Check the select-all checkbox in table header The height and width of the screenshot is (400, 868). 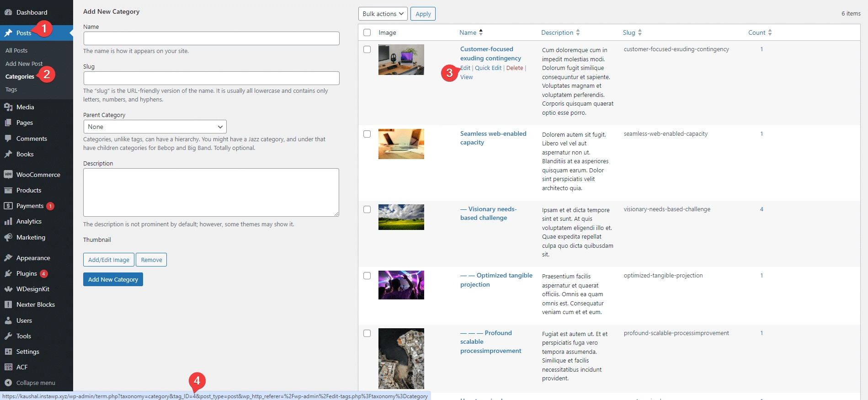(367, 32)
